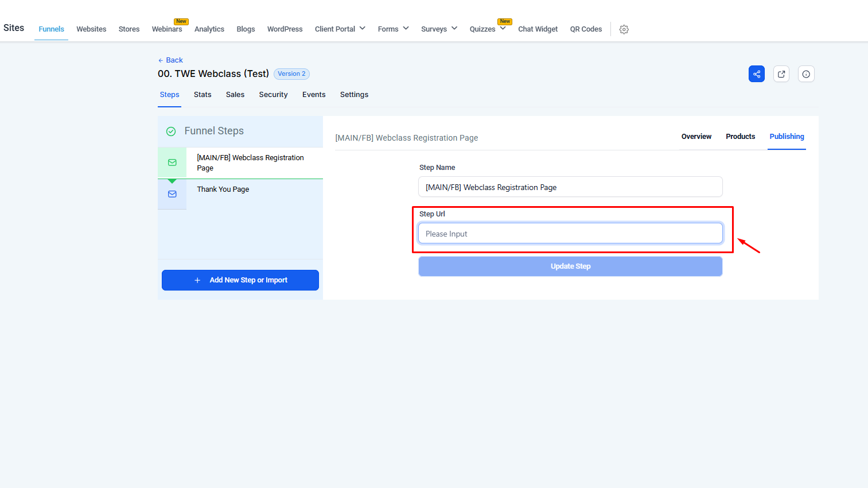Click envelope icon for Webclass Registration step
The height and width of the screenshot is (488, 868).
click(x=172, y=162)
